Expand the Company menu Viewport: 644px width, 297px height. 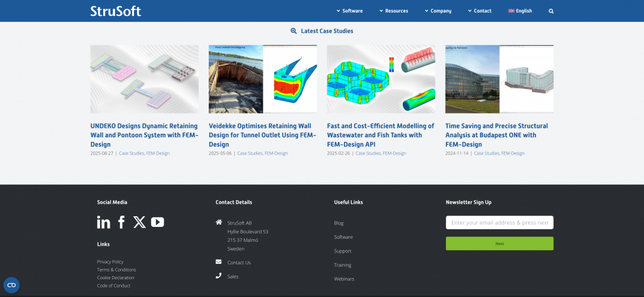[x=438, y=11]
